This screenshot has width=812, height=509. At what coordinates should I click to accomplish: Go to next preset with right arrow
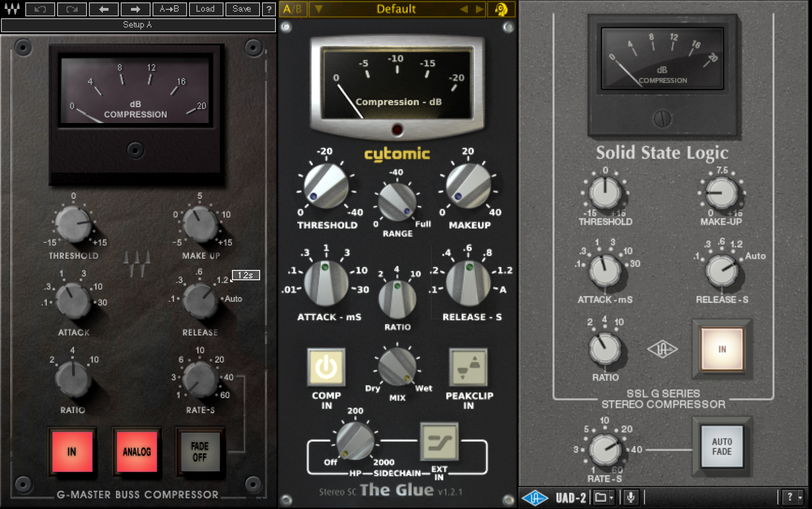click(135, 9)
